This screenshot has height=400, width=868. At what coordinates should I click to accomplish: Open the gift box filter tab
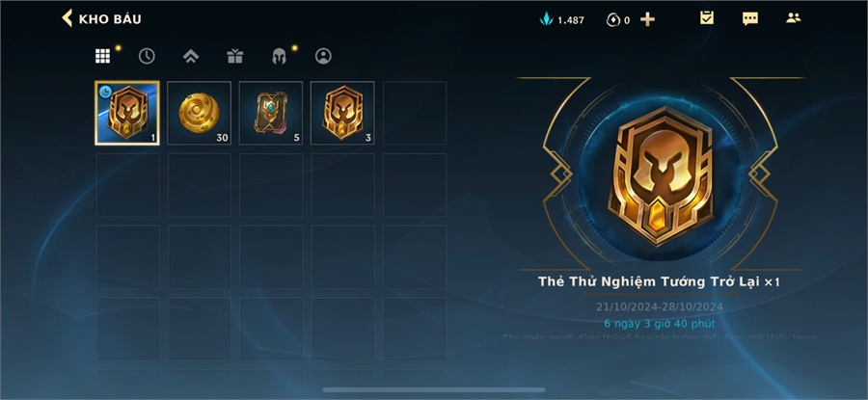(x=235, y=56)
